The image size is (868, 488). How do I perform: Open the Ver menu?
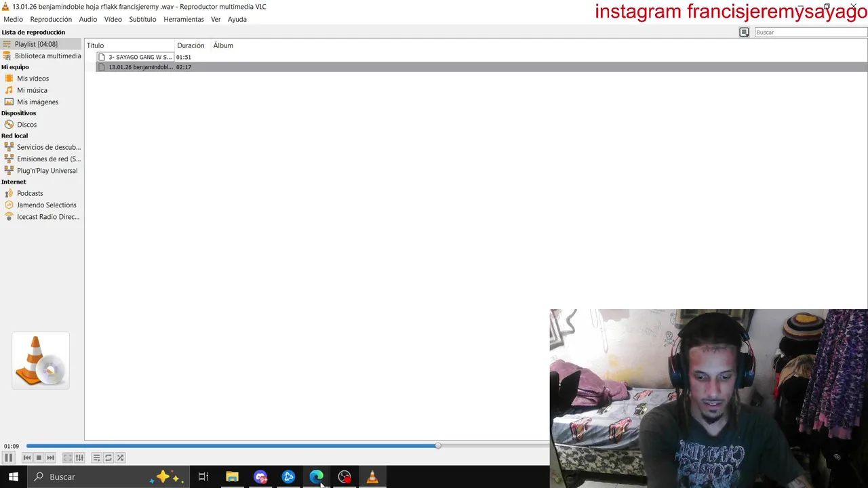[216, 19]
